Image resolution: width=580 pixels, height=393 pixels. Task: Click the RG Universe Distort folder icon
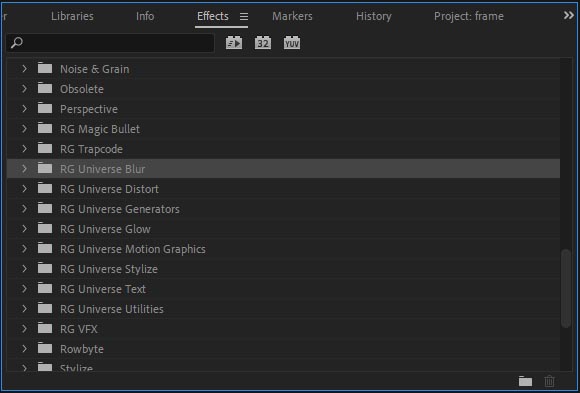45,188
